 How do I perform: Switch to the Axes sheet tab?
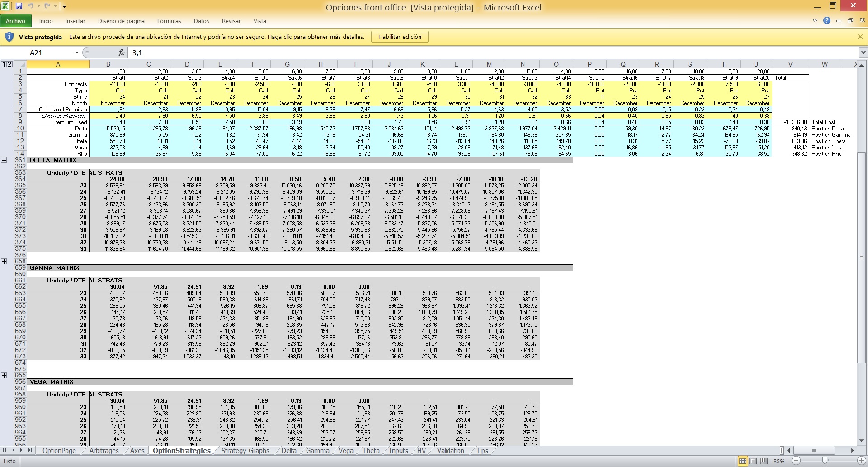coord(137,451)
